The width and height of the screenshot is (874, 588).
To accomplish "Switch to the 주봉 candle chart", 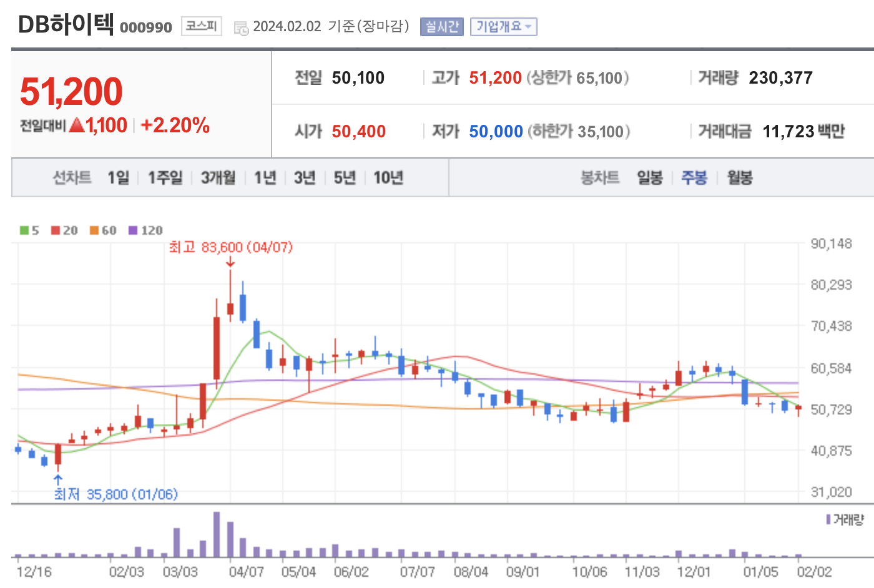I will pos(694,178).
